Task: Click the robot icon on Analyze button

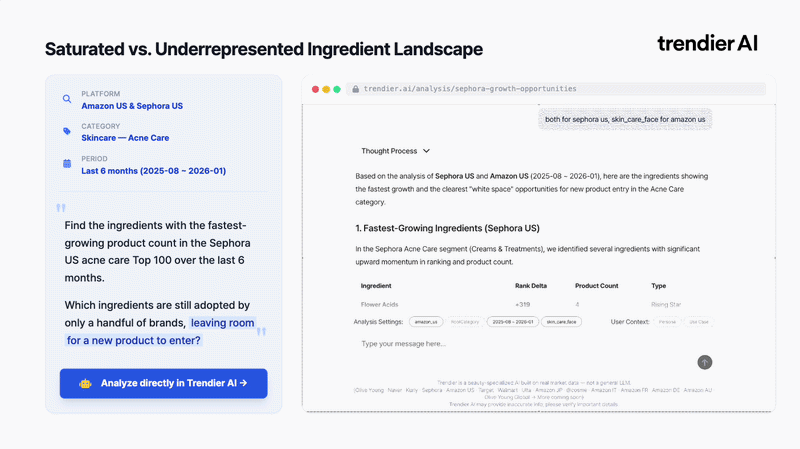Action: point(86,383)
